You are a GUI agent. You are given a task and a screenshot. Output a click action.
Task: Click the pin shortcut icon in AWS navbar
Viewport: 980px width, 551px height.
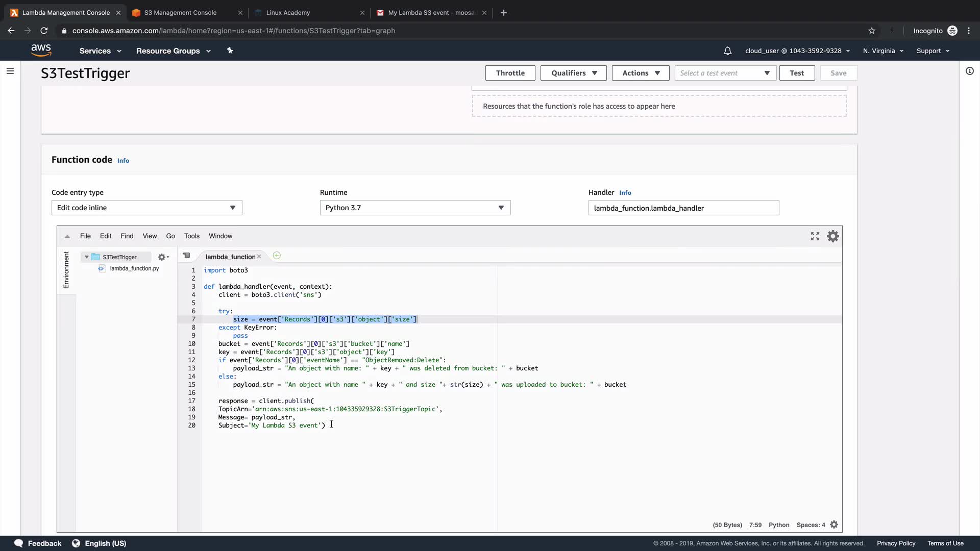pyautogui.click(x=230, y=51)
